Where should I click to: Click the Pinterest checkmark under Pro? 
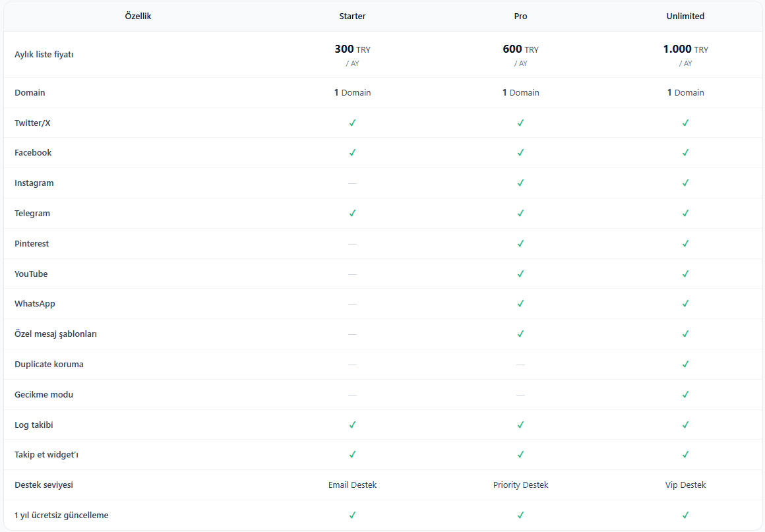520,243
